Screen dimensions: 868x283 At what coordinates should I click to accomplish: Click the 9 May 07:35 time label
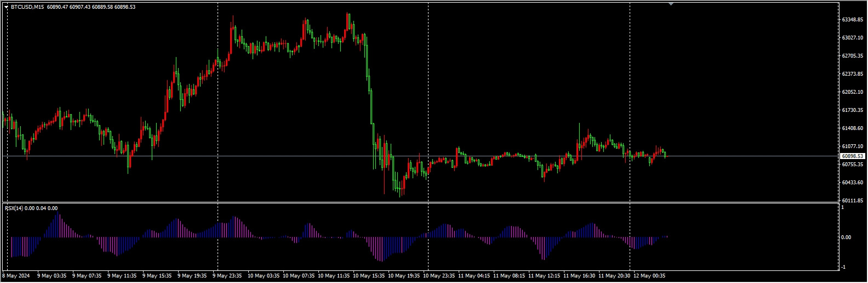(x=86, y=276)
